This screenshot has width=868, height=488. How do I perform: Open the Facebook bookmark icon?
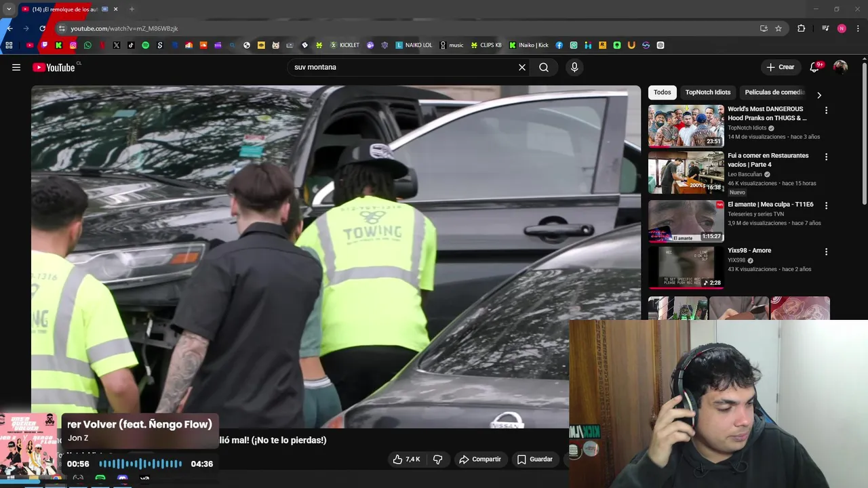coord(559,45)
